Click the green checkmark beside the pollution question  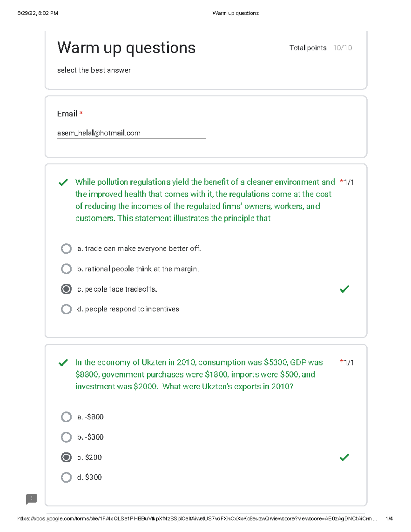[64, 183]
